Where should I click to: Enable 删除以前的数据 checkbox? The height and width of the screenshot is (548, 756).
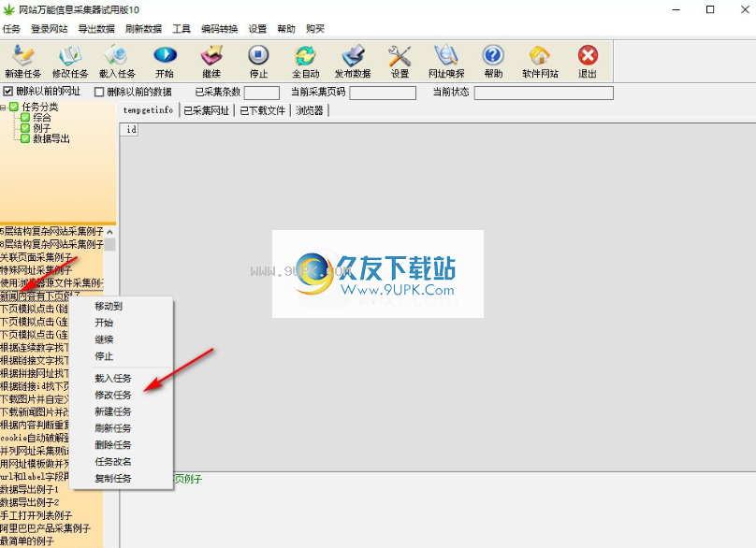coord(99,92)
